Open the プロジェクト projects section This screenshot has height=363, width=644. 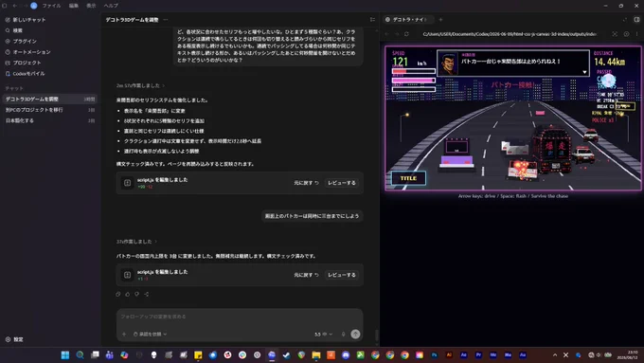(x=24, y=63)
